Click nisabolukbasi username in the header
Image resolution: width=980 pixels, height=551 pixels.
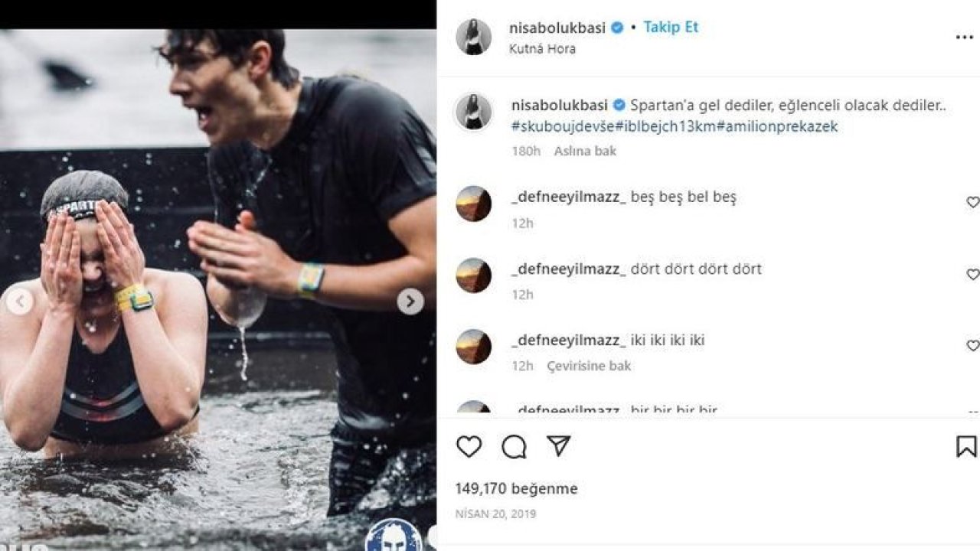(557, 28)
